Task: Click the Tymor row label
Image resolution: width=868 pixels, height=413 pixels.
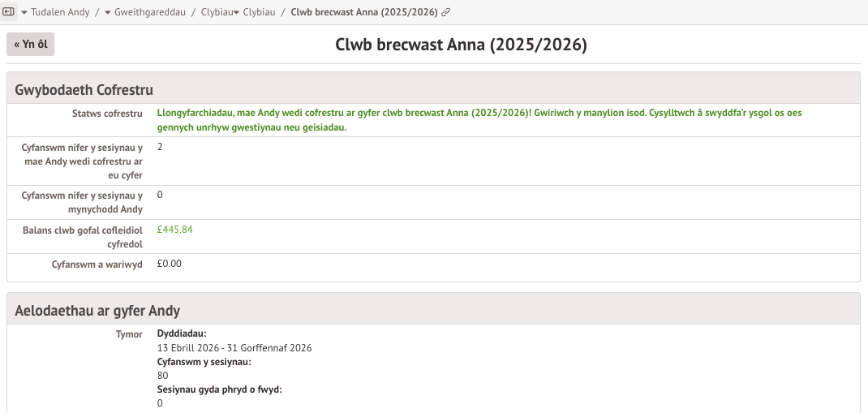Action: 129,334
